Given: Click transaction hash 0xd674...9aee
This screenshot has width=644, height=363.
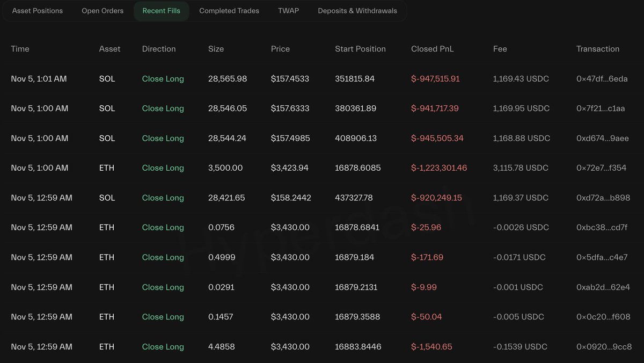Looking at the screenshot, I should (602, 139).
